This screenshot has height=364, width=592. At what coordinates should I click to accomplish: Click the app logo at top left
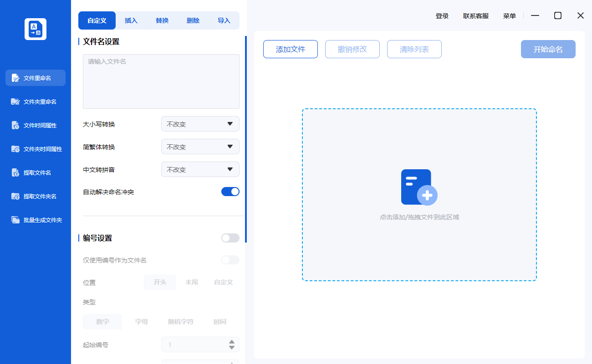pos(35,29)
